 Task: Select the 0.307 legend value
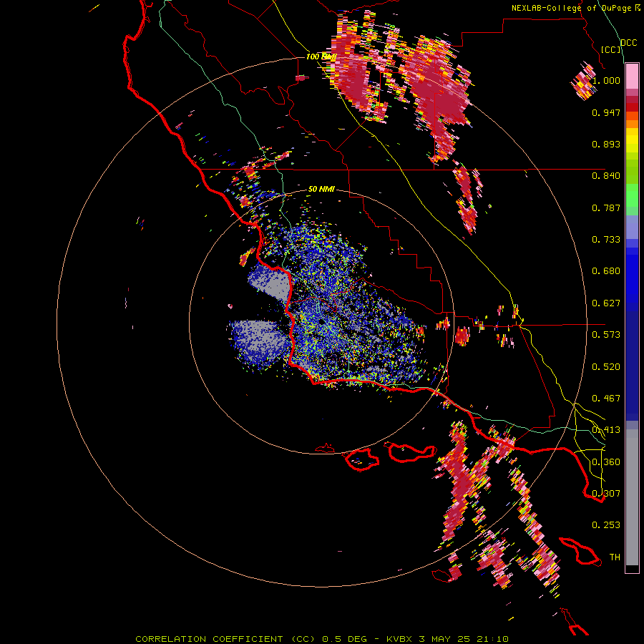click(x=606, y=493)
